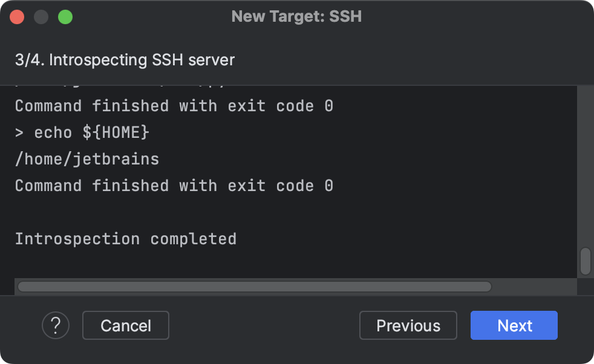Click the dialog title New Target: SSH
The height and width of the screenshot is (364, 594).
tap(296, 16)
